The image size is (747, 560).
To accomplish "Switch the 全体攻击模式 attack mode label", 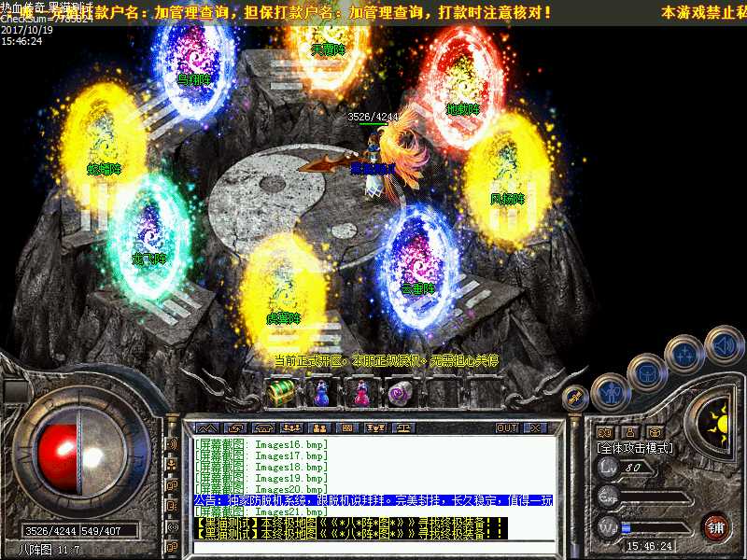I will (x=635, y=448).
